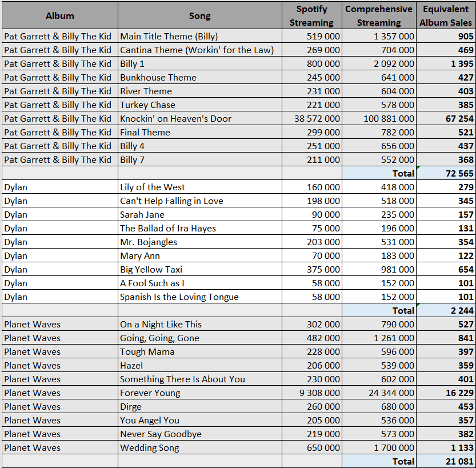Click the song Lily of the West
This screenshot has height=468, width=476.
point(200,187)
